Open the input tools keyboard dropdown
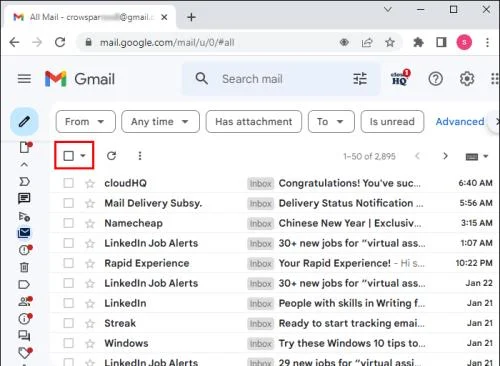Screen dimensions: 500x366 (x=476, y=156)
